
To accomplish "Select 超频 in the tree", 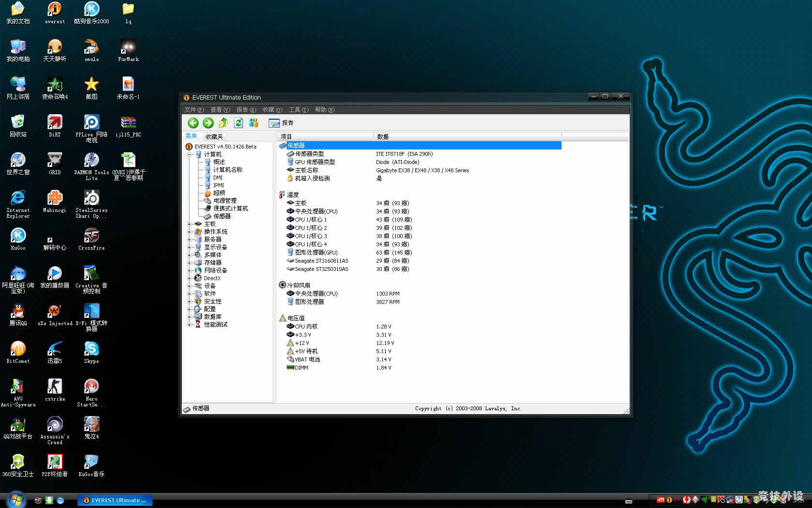I will point(219,193).
